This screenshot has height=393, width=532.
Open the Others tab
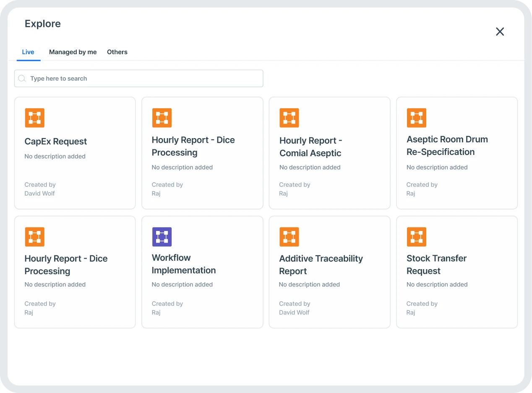(117, 52)
